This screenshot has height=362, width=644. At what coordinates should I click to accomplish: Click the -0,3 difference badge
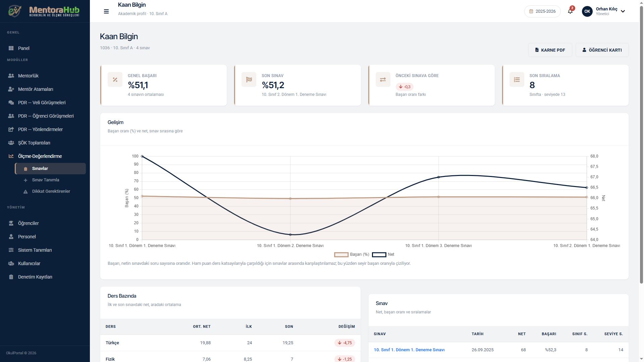tap(405, 87)
